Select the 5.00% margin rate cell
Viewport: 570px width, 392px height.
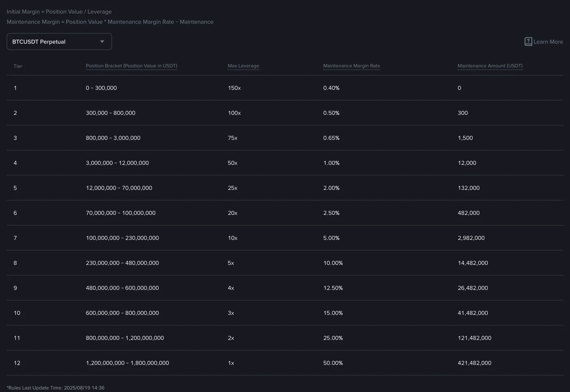(x=331, y=238)
